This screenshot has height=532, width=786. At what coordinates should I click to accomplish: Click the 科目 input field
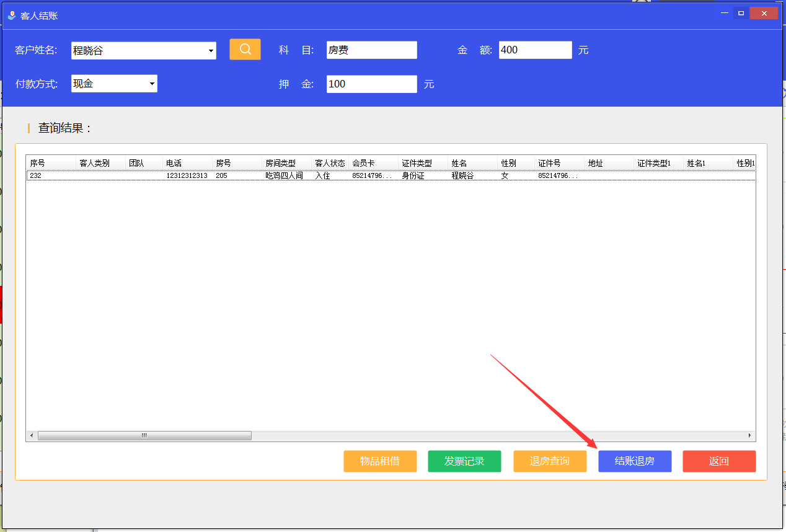(371, 50)
